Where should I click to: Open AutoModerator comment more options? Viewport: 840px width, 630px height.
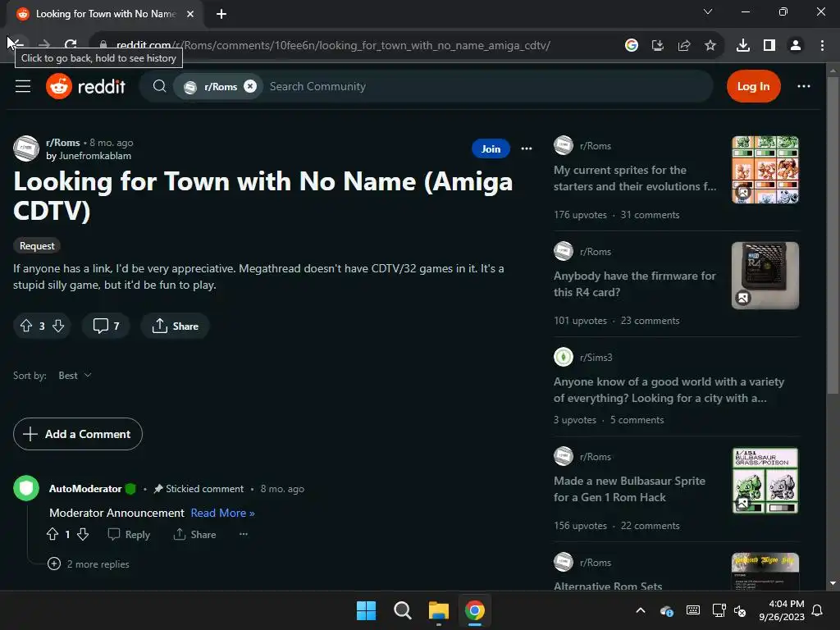(x=243, y=534)
